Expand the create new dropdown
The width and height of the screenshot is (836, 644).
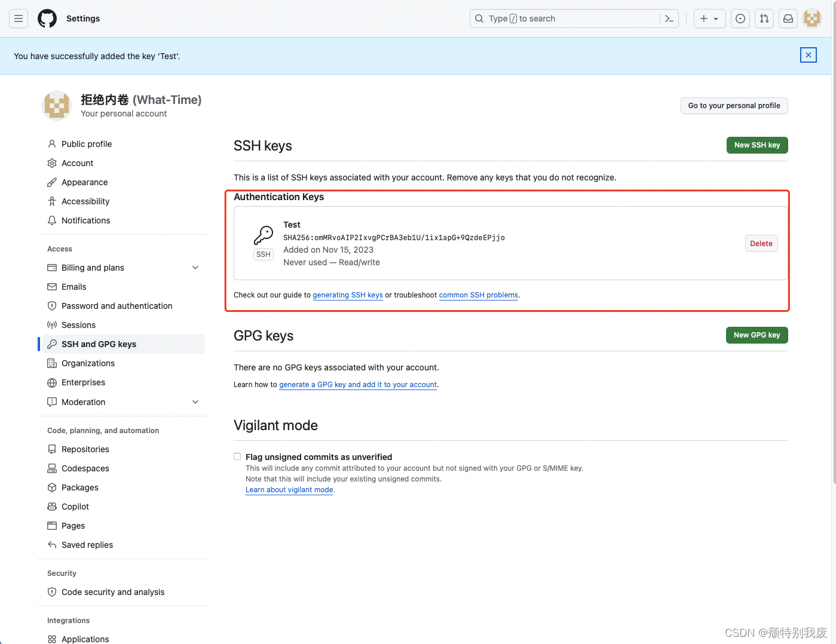click(x=709, y=19)
